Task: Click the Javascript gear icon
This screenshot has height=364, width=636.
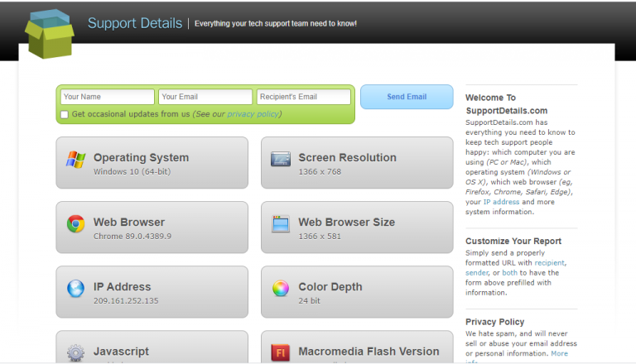Action: [75, 352]
